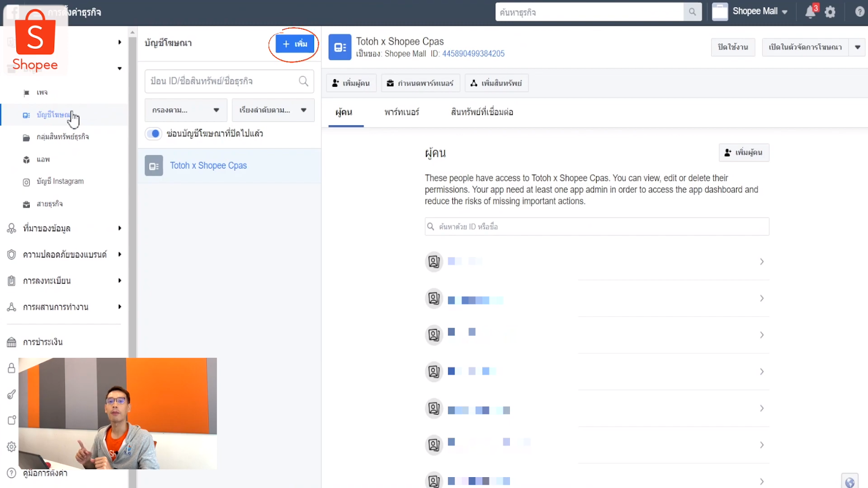Click the blue + เพิ่ม button
Screen dimensions: 868x488
pos(295,44)
